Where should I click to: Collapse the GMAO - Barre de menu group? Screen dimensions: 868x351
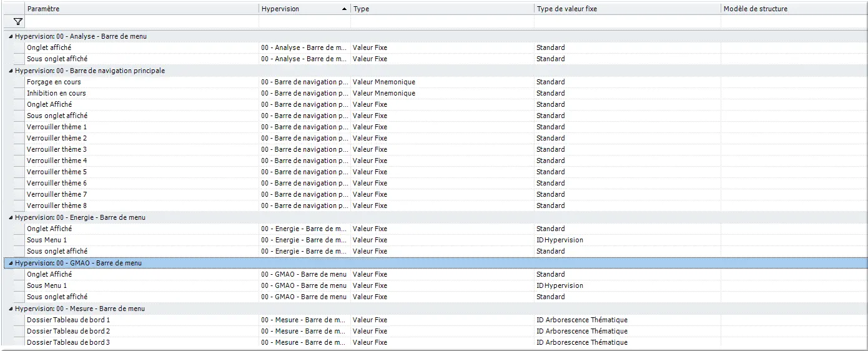click(10, 264)
